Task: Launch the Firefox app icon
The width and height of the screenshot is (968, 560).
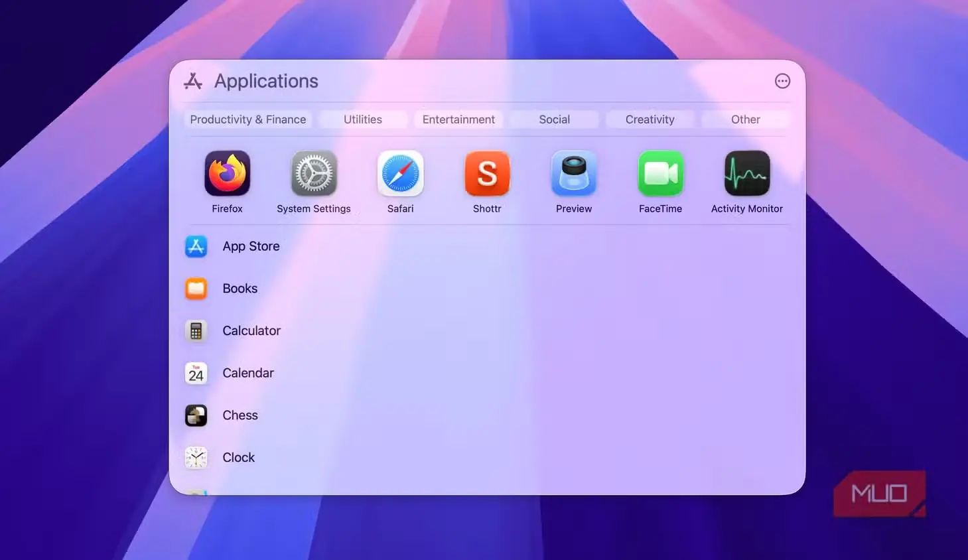Action: [228, 173]
